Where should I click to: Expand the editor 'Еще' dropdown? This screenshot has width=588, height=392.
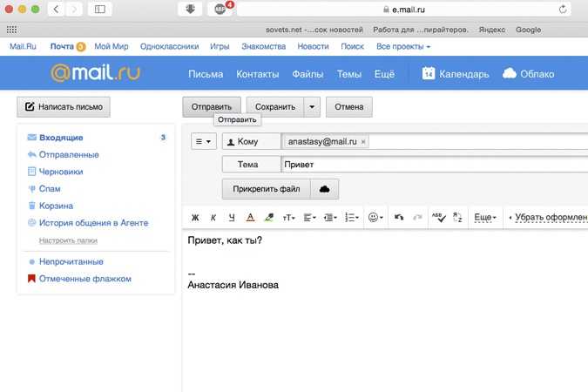point(485,217)
